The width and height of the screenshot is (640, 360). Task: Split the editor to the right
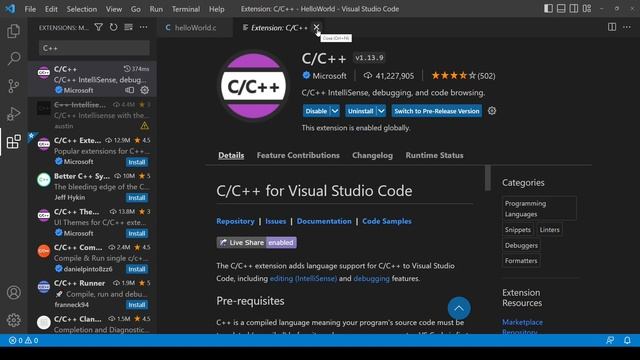coord(612,27)
